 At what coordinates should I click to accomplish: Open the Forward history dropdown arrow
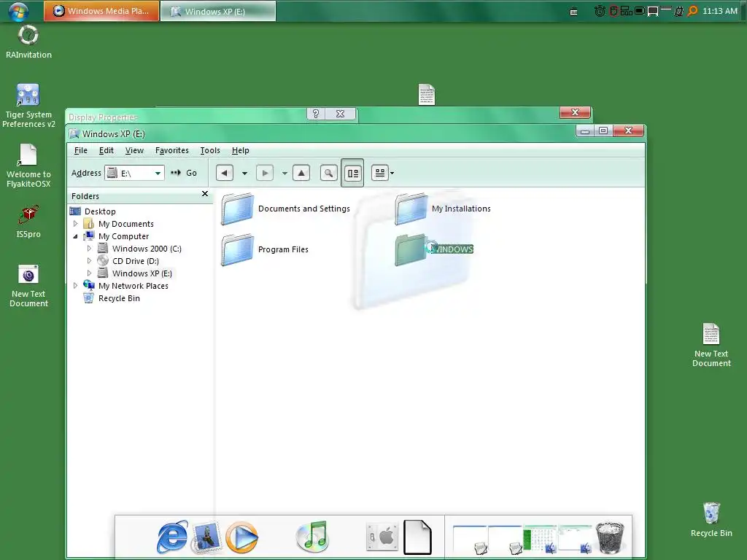(285, 174)
